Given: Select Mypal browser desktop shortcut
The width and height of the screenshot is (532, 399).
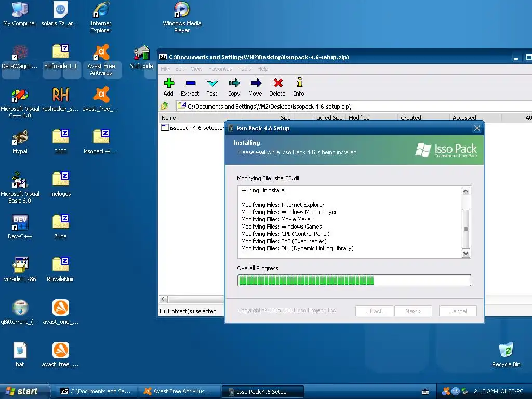Looking at the screenshot, I should pyautogui.click(x=20, y=142).
